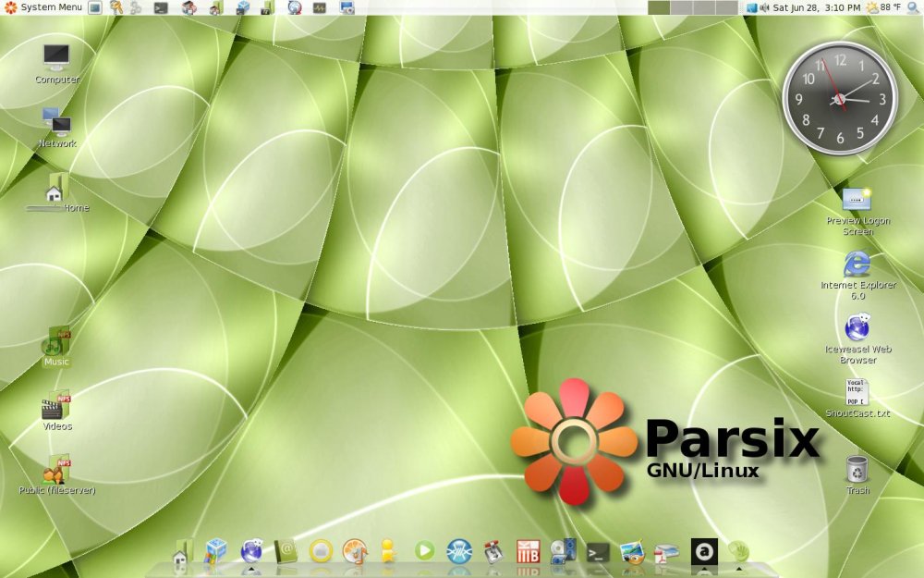Select the Home folder desktop icon
Image resolution: width=924 pixels, height=578 pixels.
pyautogui.click(x=57, y=192)
